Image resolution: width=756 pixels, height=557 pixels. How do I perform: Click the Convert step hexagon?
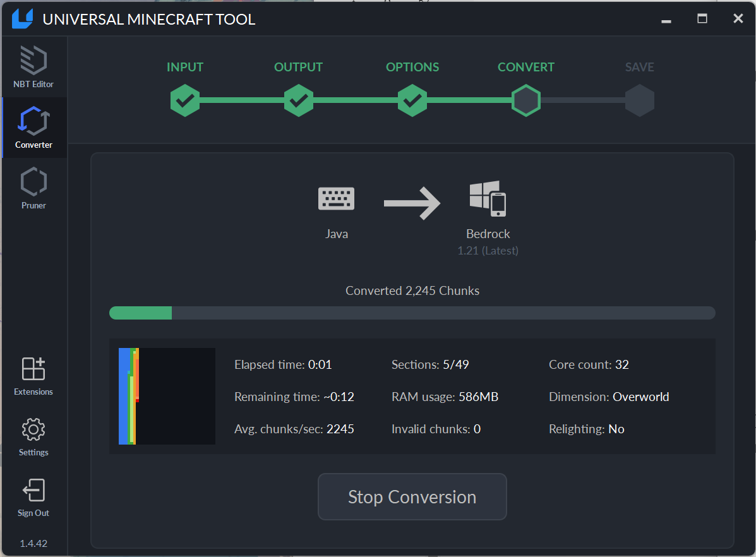(526, 100)
